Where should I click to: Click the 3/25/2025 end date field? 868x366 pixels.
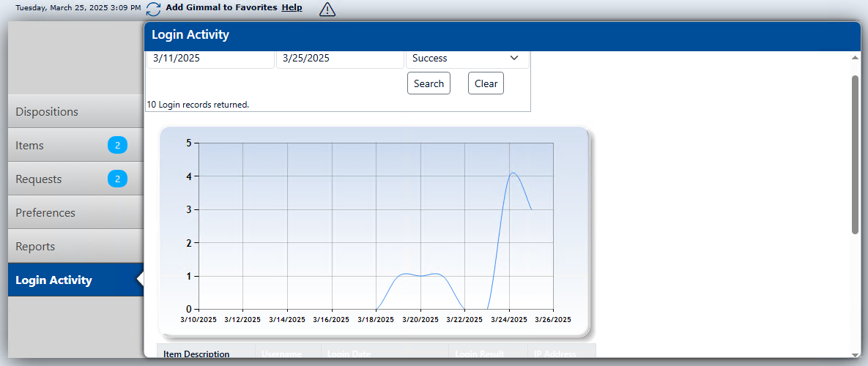[x=340, y=59]
